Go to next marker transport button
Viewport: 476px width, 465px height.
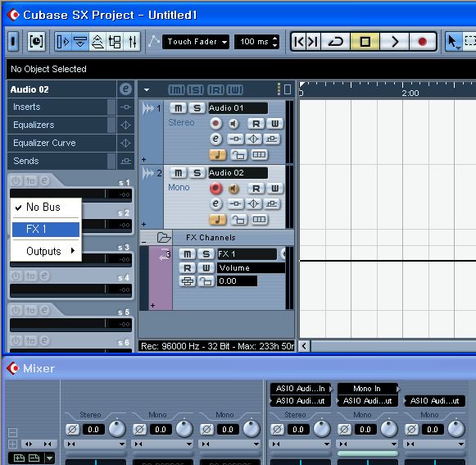313,41
